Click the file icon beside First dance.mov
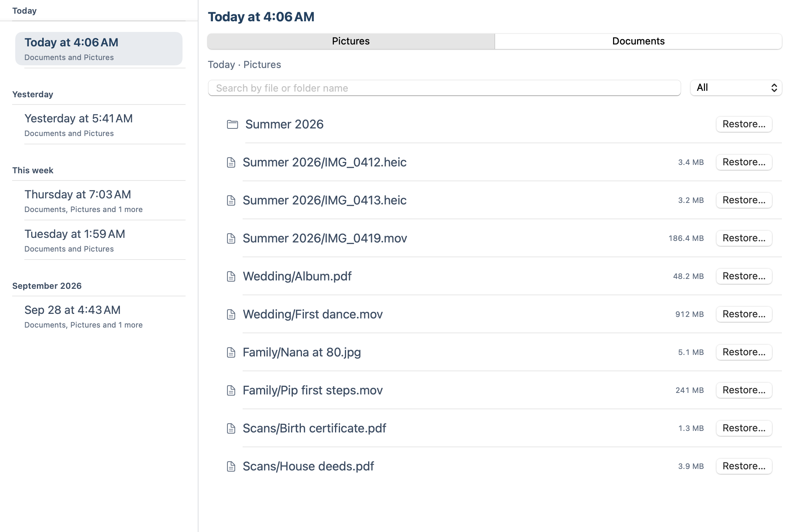Image resolution: width=791 pixels, height=532 pixels. point(231,314)
